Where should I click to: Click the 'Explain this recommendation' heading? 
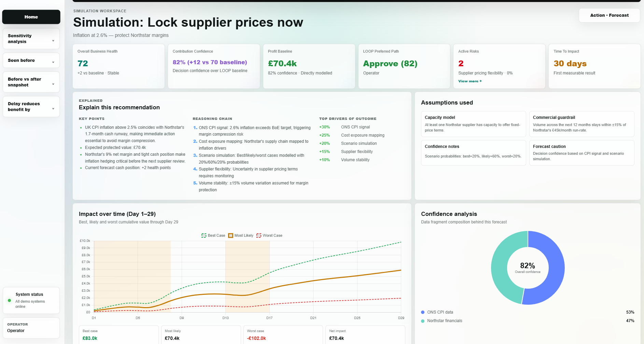[119, 107]
